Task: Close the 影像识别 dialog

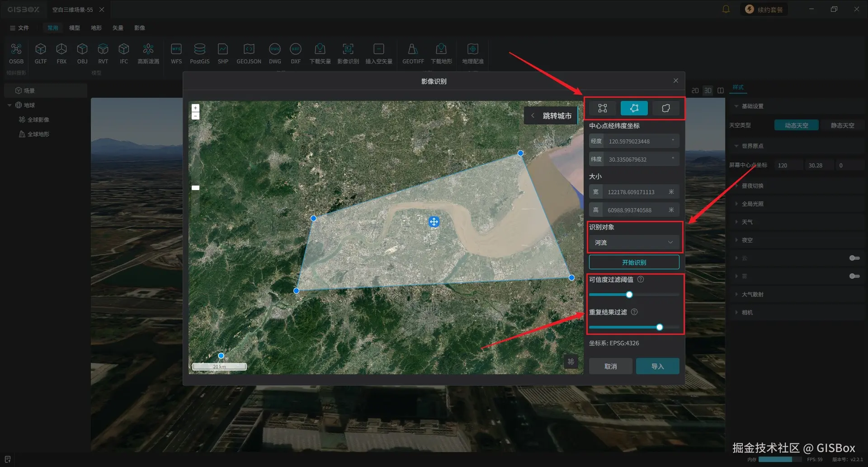Action: click(x=676, y=81)
